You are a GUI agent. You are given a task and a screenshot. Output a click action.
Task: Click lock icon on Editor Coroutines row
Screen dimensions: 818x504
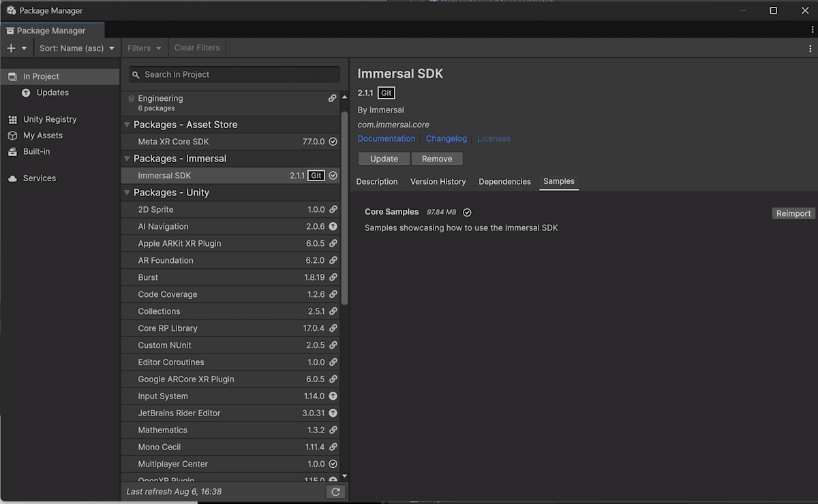coord(333,362)
